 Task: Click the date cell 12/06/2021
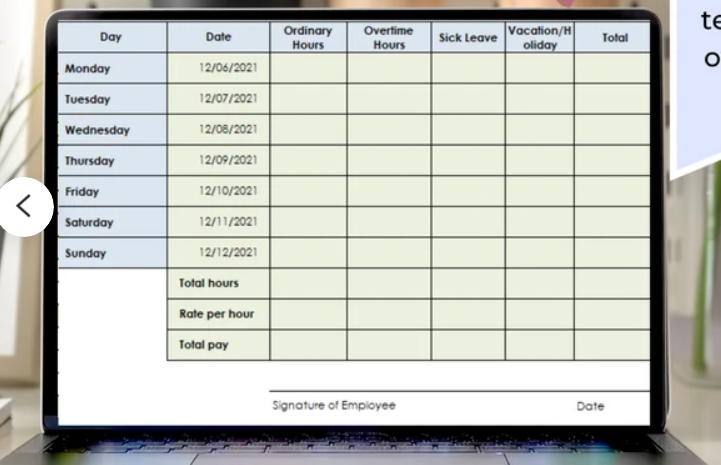click(x=218, y=68)
